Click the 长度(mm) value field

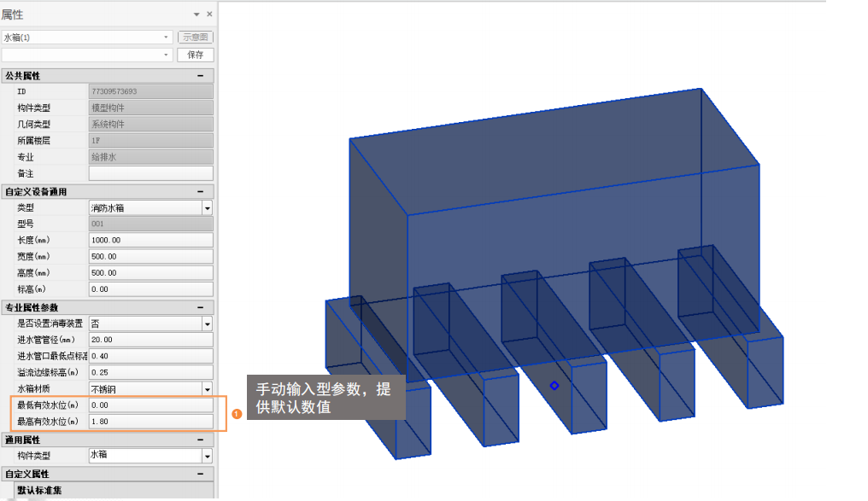click(x=150, y=241)
